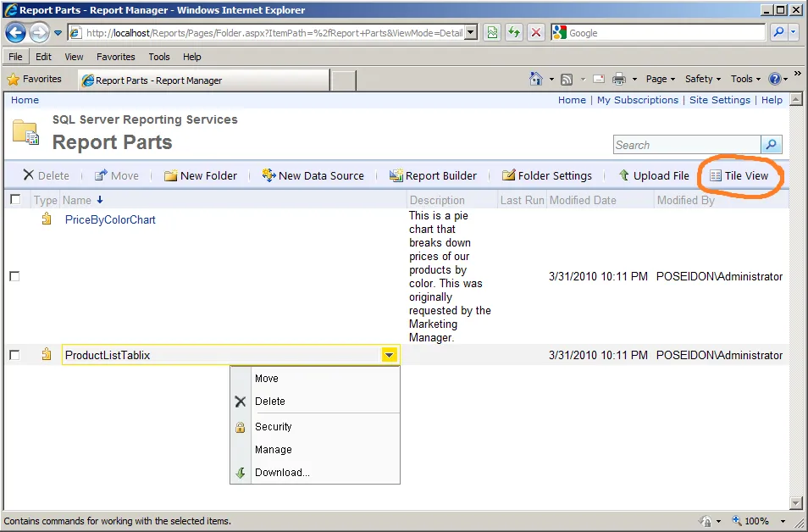Click the vertical scrollbar down arrow
Viewport: 808px width, 532px height.
tap(795, 502)
